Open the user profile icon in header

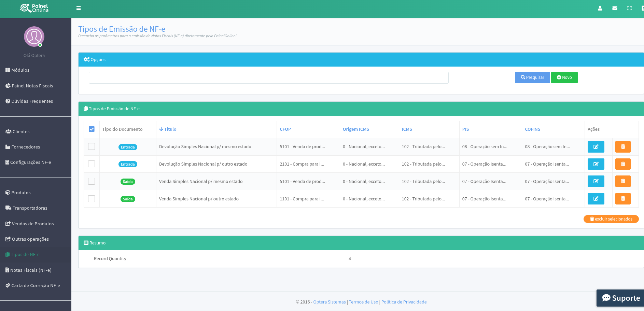600,8
